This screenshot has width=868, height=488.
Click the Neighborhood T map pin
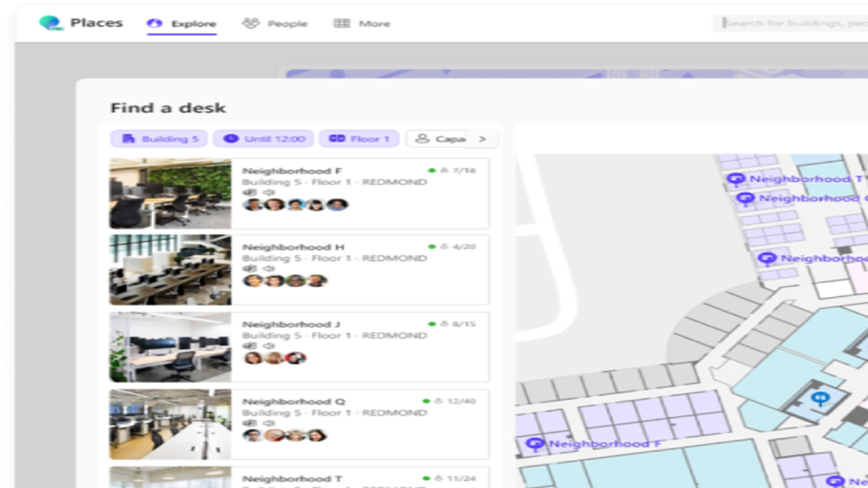736,180
